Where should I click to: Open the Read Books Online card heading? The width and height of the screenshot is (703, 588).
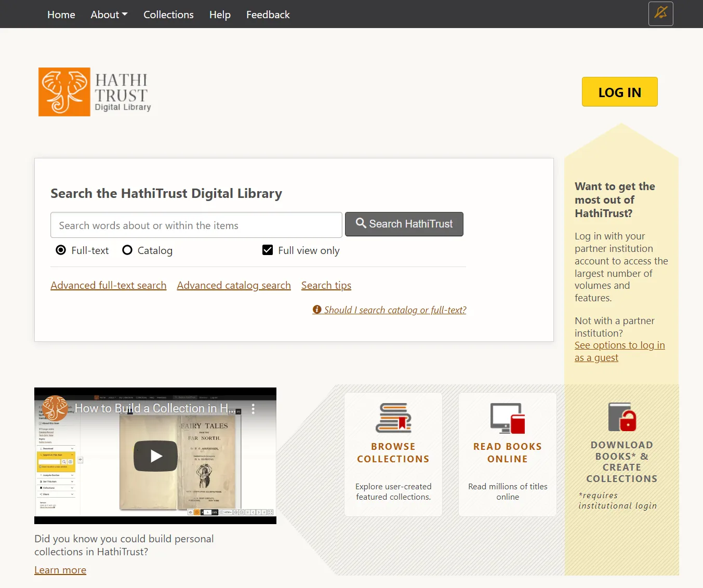(508, 453)
